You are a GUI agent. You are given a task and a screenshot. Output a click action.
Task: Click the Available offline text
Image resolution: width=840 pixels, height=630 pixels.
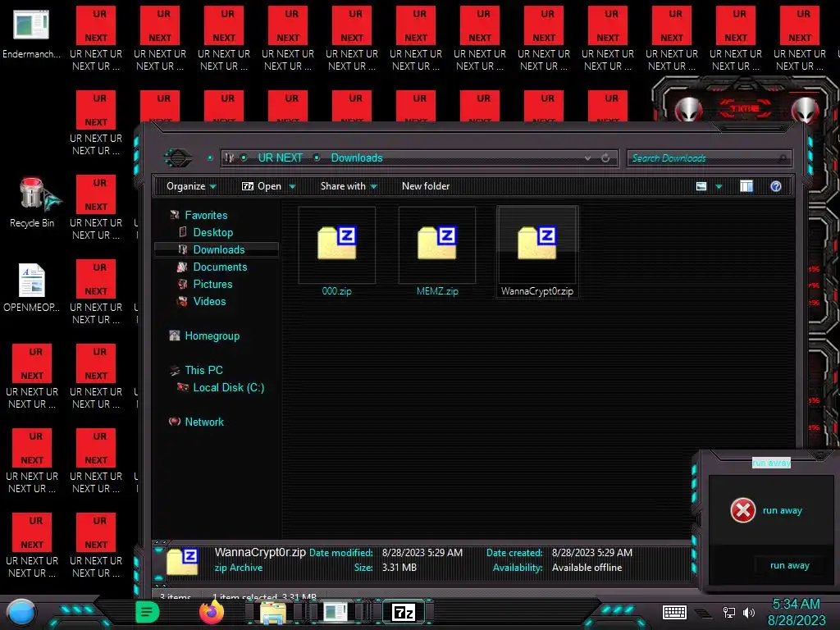coord(587,567)
